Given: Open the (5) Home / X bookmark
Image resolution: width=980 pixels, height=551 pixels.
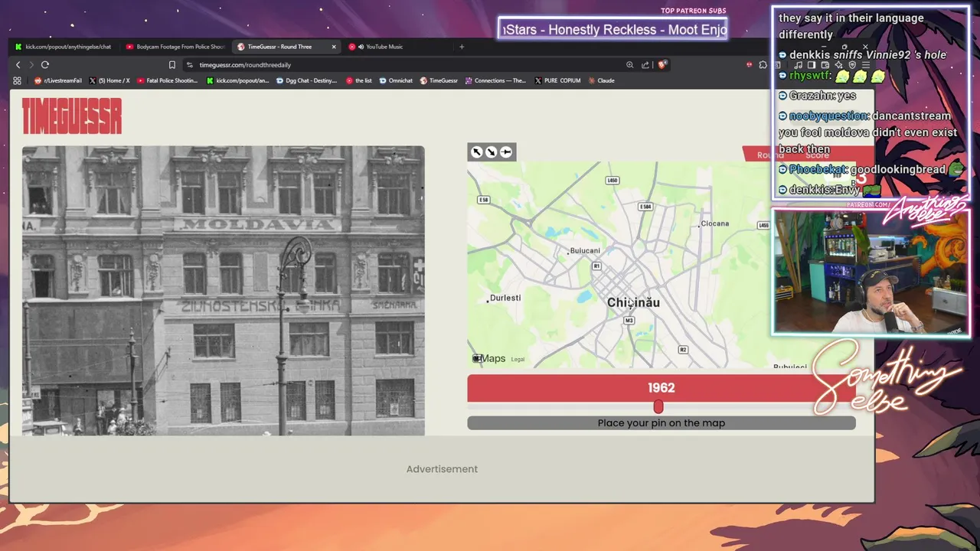Looking at the screenshot, I should [x=109, y=80].
